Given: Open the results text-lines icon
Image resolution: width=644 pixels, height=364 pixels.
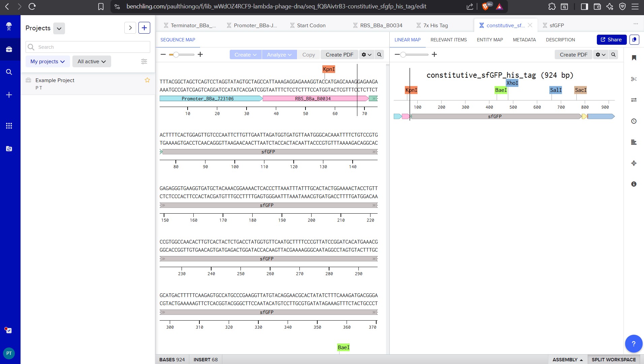Looking at the screenshot, I should coord(634,142).
